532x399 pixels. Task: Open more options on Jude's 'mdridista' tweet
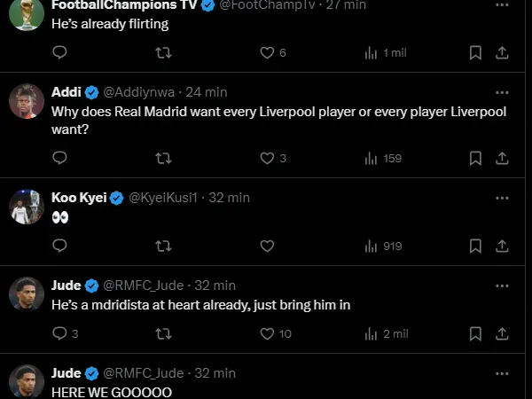(502, 286)
